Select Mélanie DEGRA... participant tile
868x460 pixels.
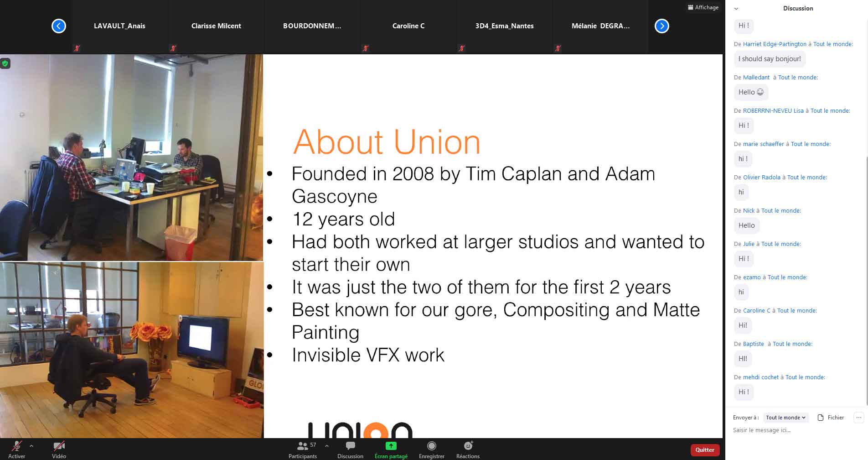coord(600,26)
